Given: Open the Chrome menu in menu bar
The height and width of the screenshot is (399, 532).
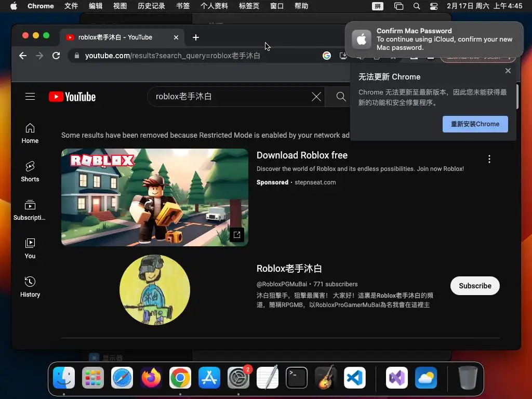Looking at the screenshot, I should (x=41, y=6).
